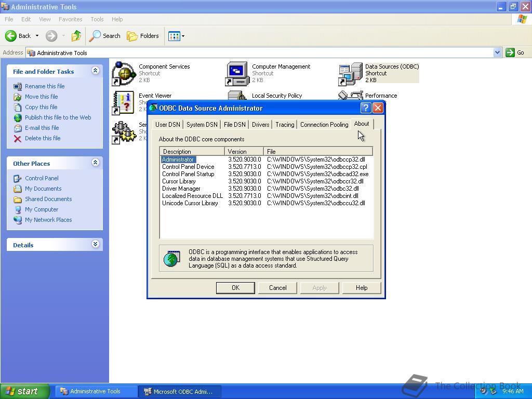Select the Services gear icon
The width and height of the screenshot is (532, 399).
click(x=124, y=132)
